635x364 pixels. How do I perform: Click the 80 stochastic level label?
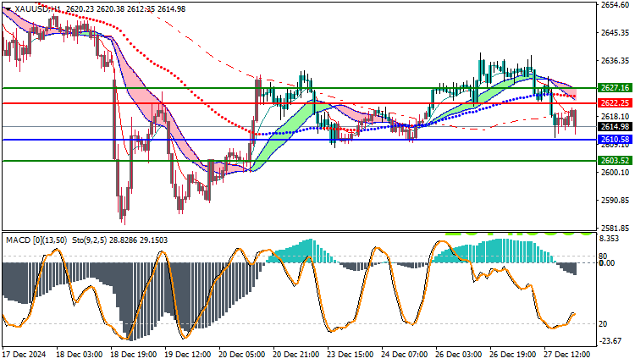pyautogui.click(x=603, y=256)
